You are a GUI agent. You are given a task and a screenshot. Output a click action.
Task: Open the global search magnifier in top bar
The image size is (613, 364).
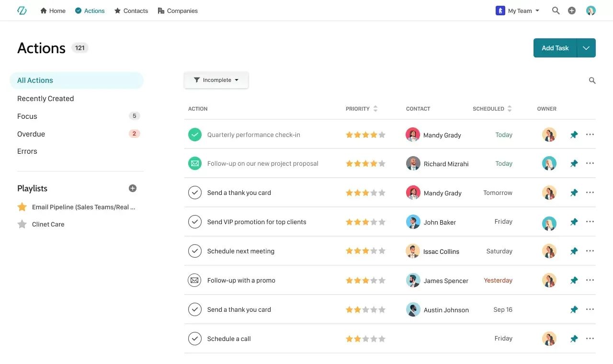coord(556,11)
